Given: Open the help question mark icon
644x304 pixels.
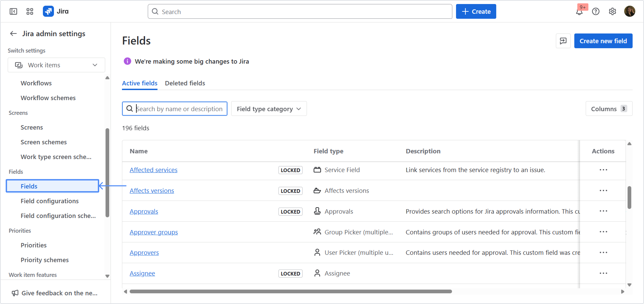Looking at the screenshot, I should 596,12.
